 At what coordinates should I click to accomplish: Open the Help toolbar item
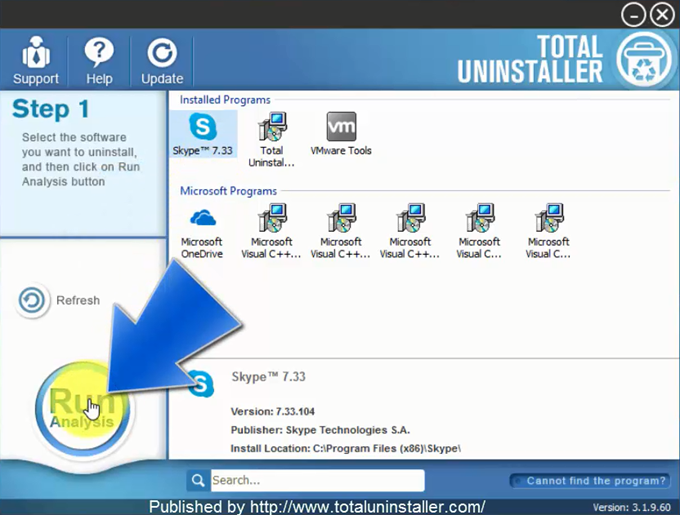[x=99, y=61]
